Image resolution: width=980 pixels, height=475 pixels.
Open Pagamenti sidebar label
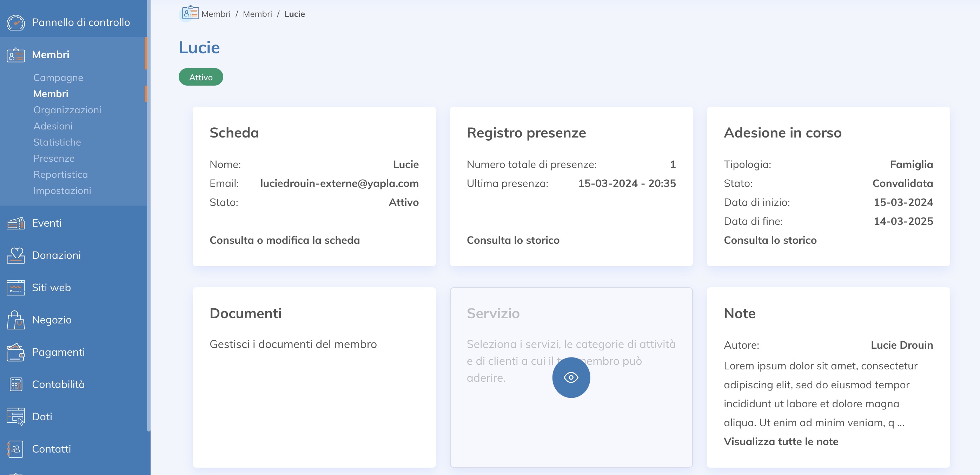pyautogui.click(x=59, y=352)
